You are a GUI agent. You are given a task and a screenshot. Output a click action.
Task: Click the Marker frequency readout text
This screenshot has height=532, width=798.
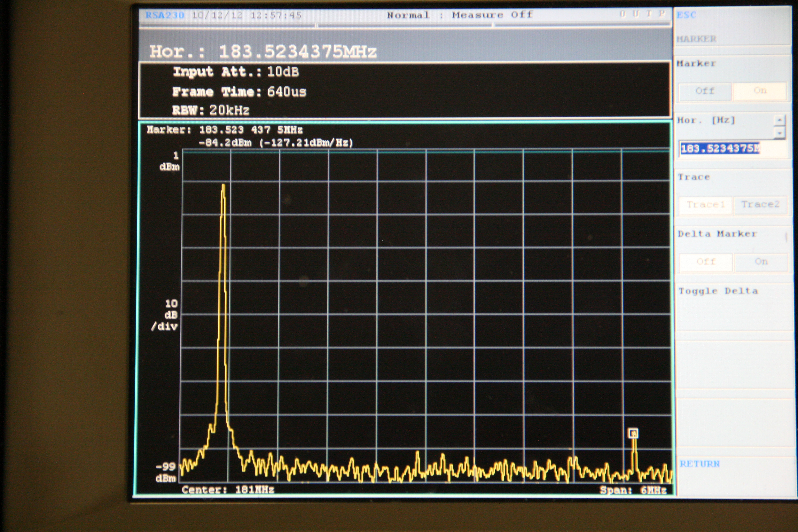[x=224, y=130]
